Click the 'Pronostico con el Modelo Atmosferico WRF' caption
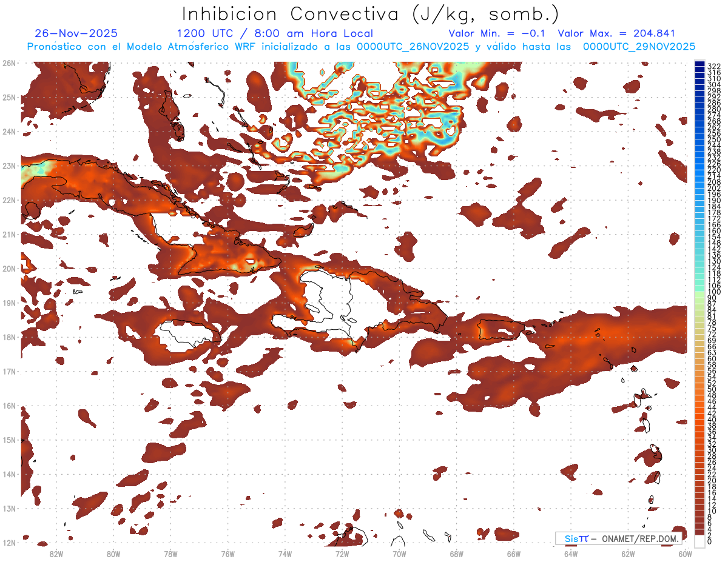 coord(143,47)
